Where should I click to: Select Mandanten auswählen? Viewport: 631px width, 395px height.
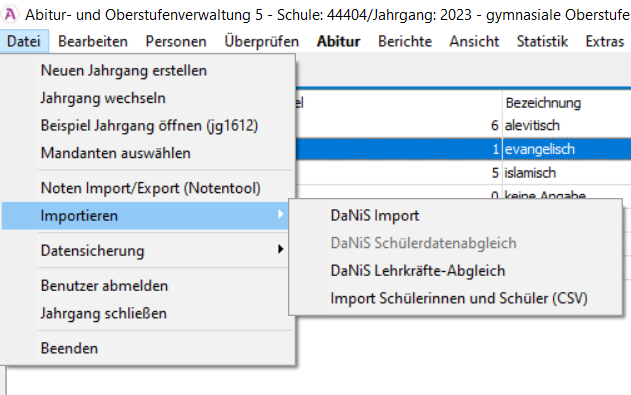[x=115, y=153]
